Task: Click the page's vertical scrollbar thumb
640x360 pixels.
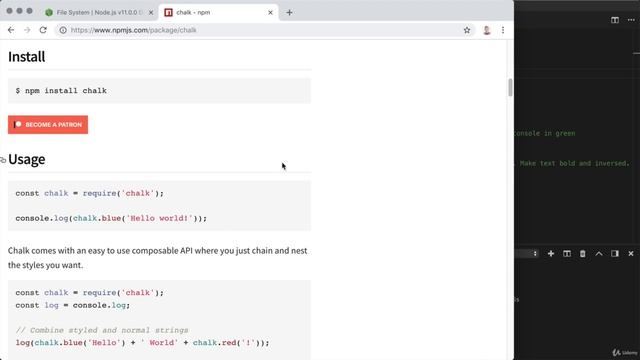Action: coord(510,88)
